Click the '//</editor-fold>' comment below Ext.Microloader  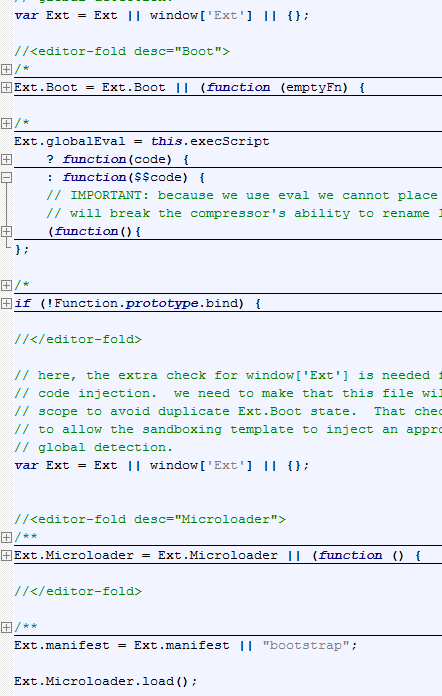point(78,592)
